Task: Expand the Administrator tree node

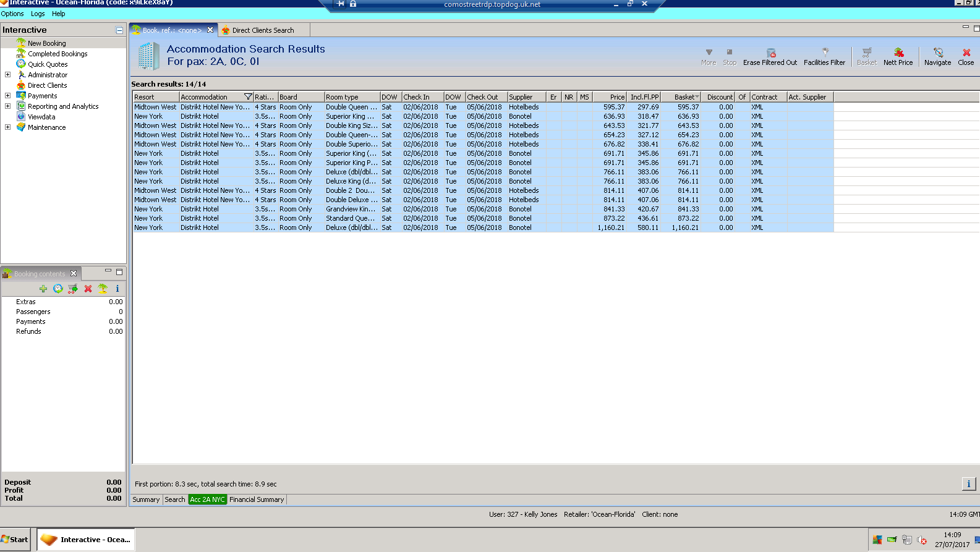Action: (8, 75)
